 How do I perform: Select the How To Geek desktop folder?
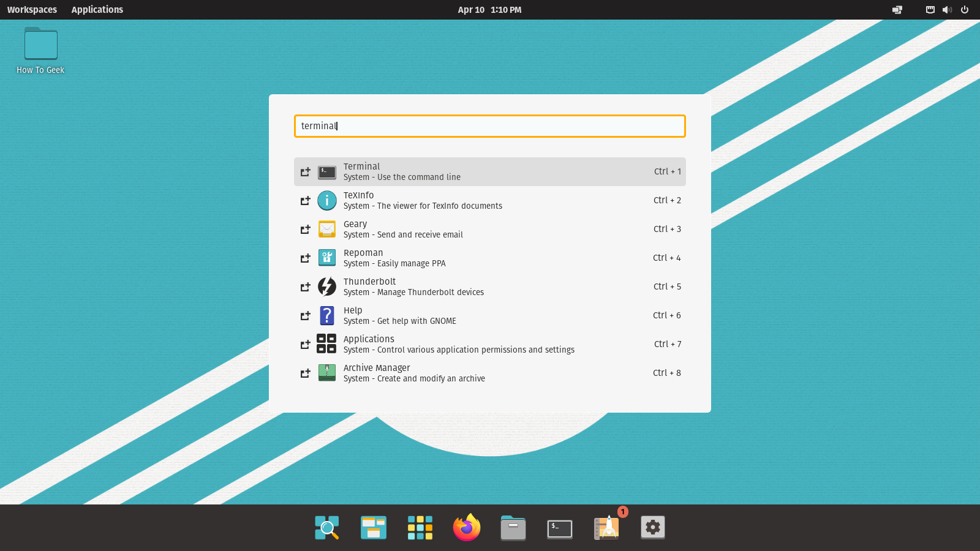tap(41, 43)
